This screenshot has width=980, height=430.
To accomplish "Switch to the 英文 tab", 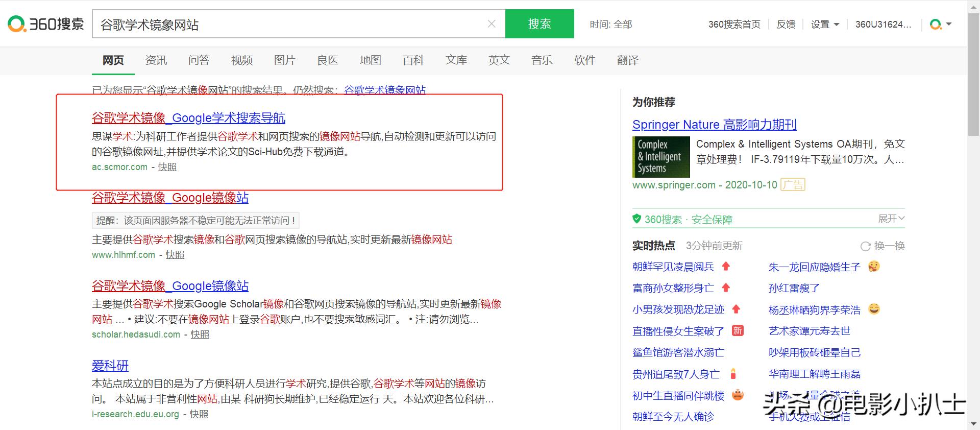I will click(499, 60).
